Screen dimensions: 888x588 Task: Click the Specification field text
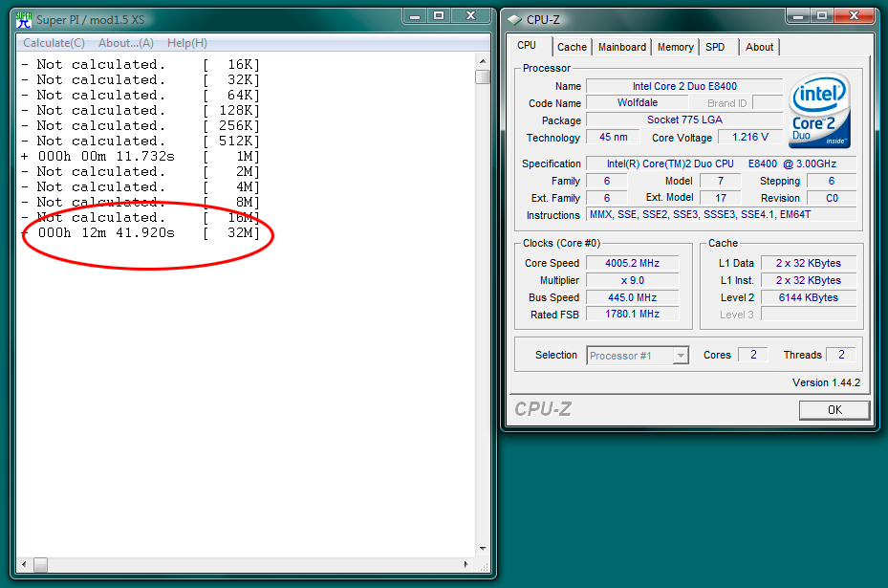(x=721, y=163)
